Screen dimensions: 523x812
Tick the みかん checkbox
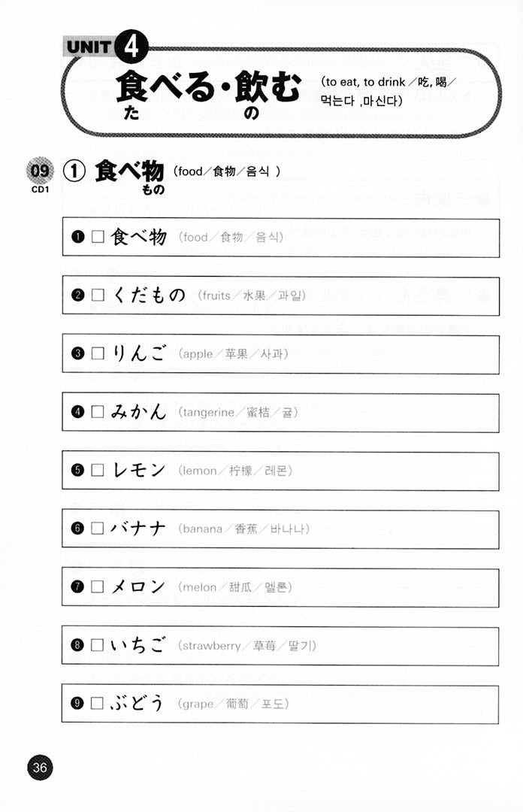pos(97,412)
